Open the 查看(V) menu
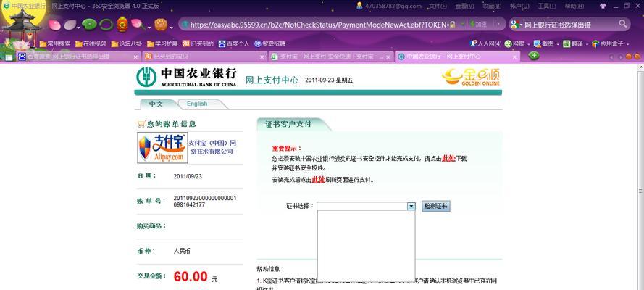 pyautogui.click(x=464, y=6)
